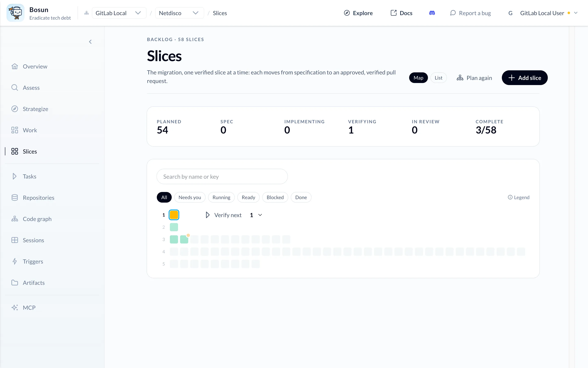
Task: Select the All filter chip
Action: [x=164, y=197]
